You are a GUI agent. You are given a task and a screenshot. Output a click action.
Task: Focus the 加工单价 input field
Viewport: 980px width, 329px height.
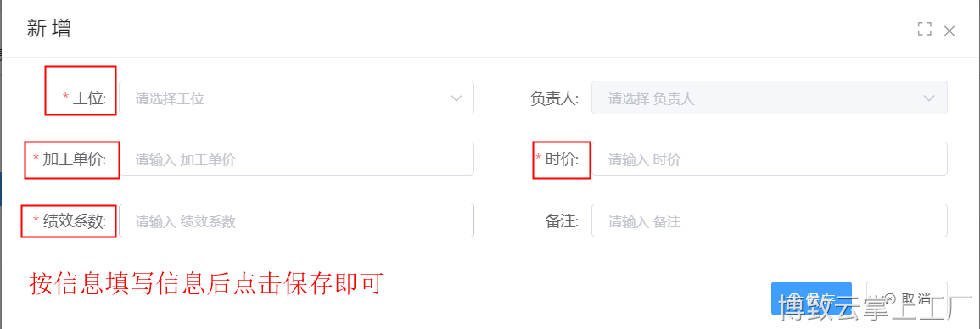[x=296, y=159]
